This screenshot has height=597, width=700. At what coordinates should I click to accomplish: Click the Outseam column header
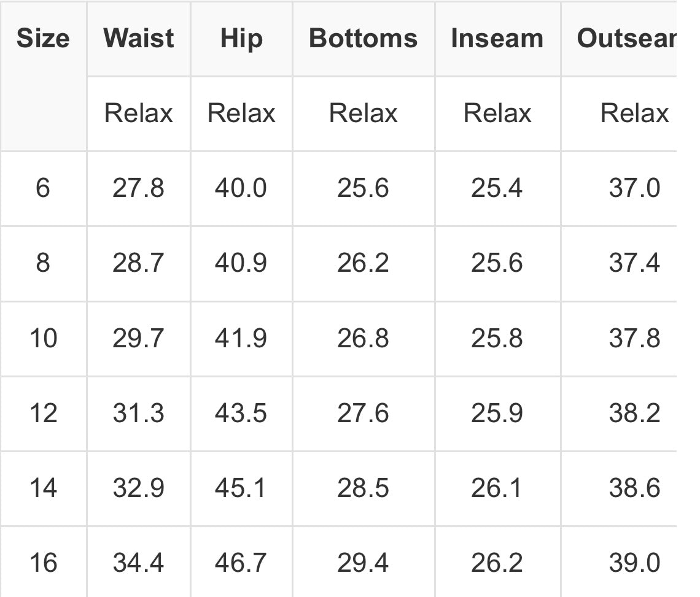click(627, 39)
